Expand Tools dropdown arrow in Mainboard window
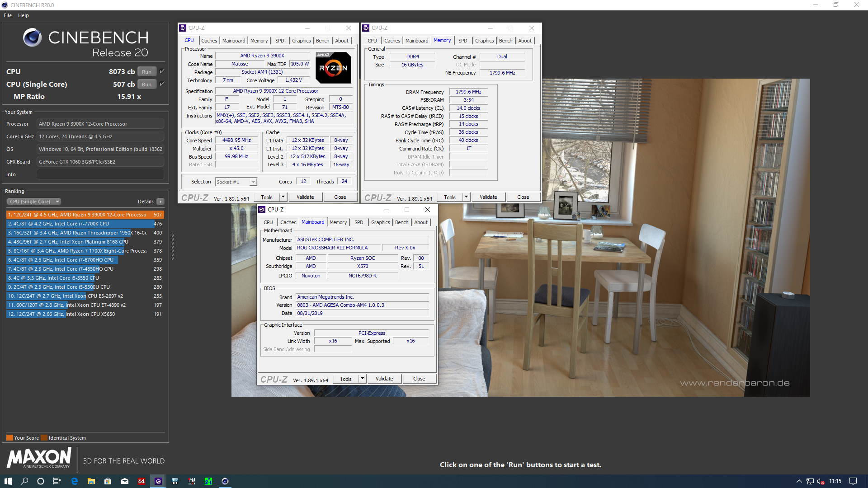The image size is (868, 488). tap(362, 379)
